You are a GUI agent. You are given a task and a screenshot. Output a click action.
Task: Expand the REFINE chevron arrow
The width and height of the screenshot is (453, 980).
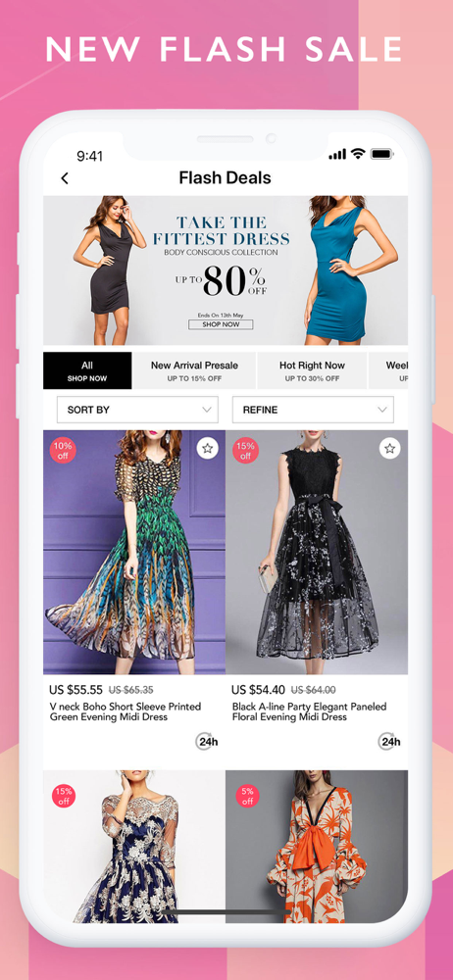382,410
